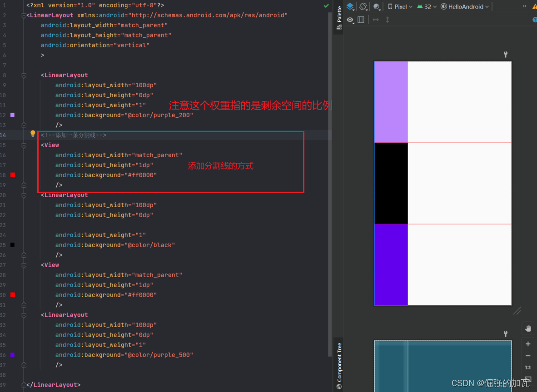Open the API 32 version dropdown
The height and width of the screenshot is (392, 537).
click(x=427, y=6)
